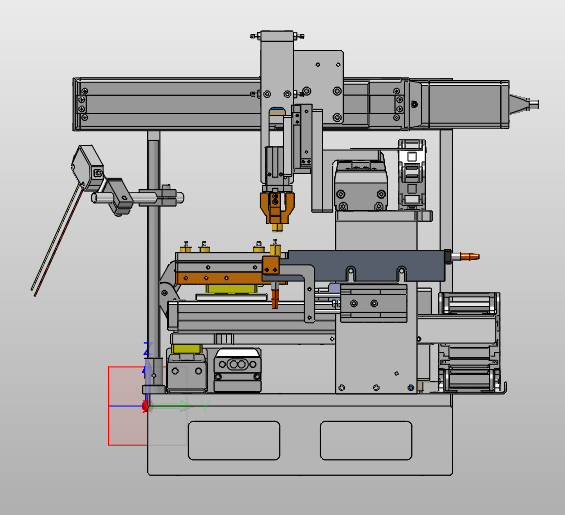Select the orange gripper head under the gantry

[277, 209]
